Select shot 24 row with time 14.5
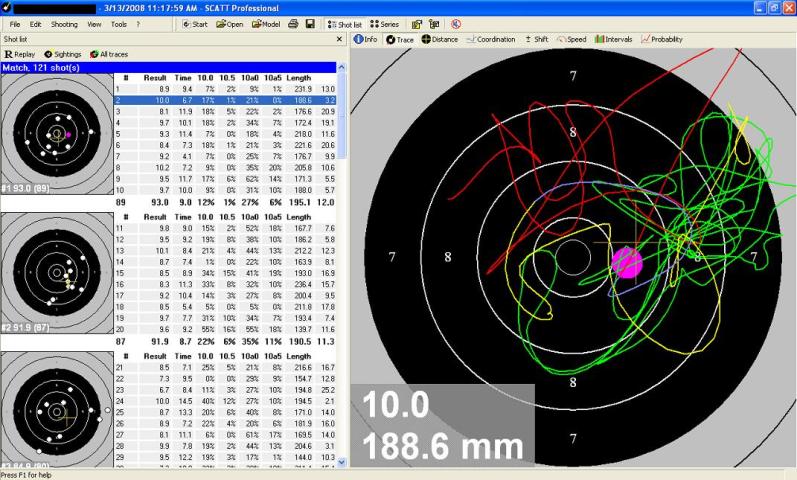This screenshot has width=797, height=480. tap(225, 401)
